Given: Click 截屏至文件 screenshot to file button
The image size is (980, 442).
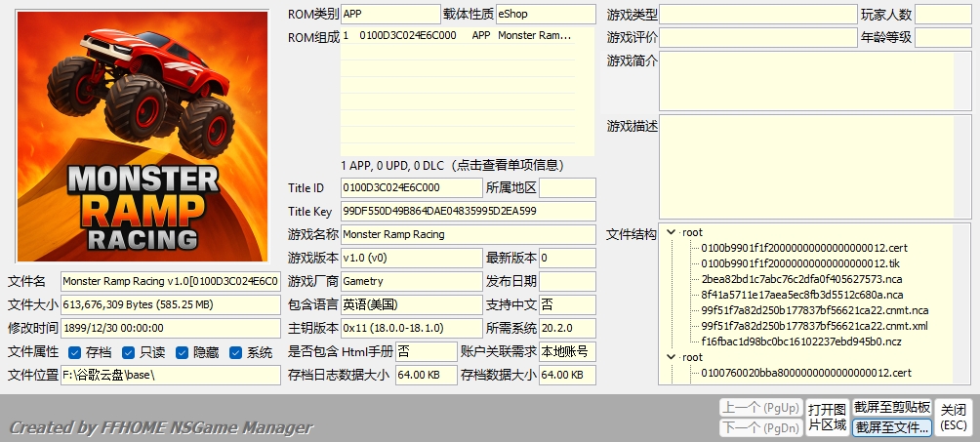Looking at the screenshot, I should [x=892, y=427].
